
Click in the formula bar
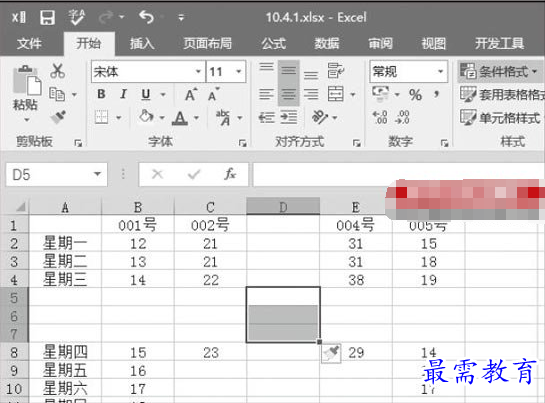398,174
